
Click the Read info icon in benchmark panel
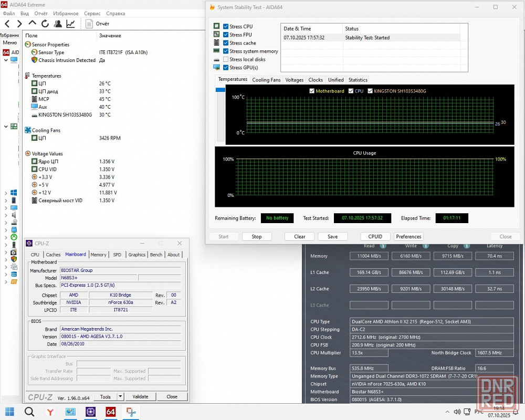tap(383, 246)
